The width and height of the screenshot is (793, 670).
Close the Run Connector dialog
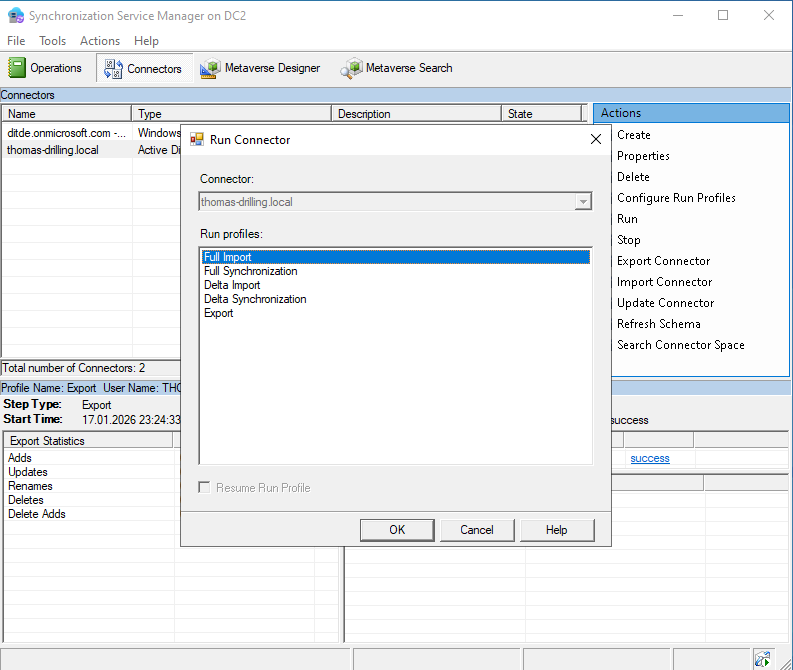pyautogui.click(x=596, y=139)
